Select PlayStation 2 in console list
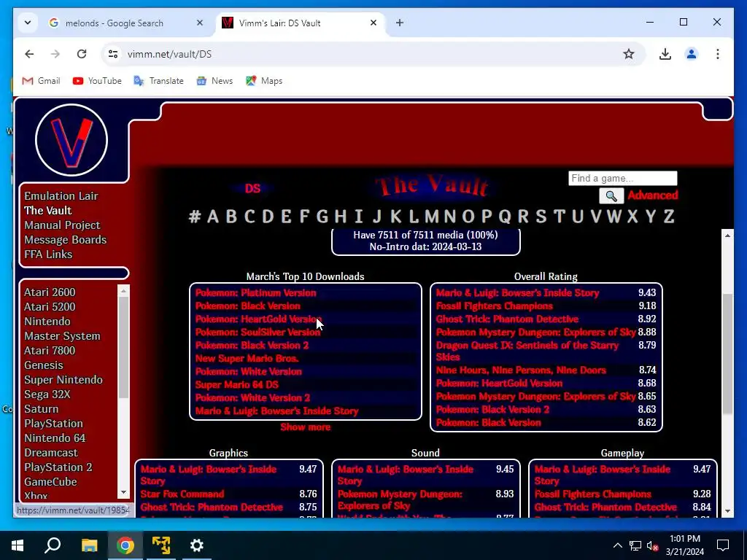 pyautogui.click(x=58, y=467)
